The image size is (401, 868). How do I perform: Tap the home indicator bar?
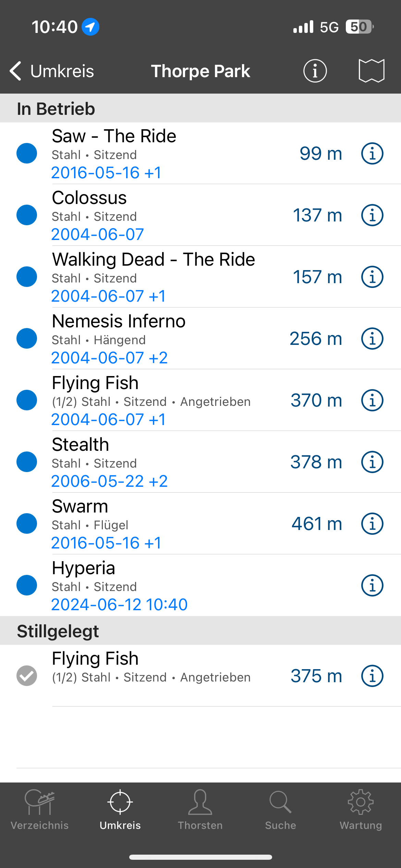point(200,857)
